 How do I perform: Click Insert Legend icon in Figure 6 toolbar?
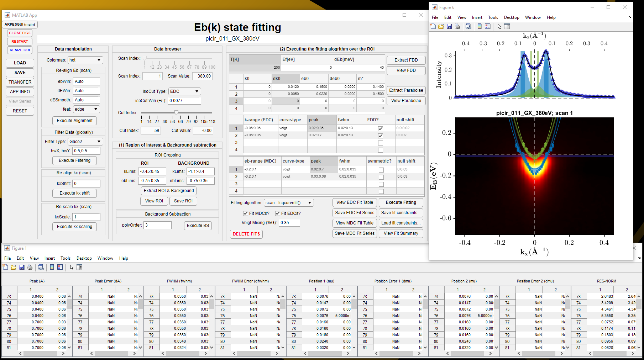[x=488, y=26]
